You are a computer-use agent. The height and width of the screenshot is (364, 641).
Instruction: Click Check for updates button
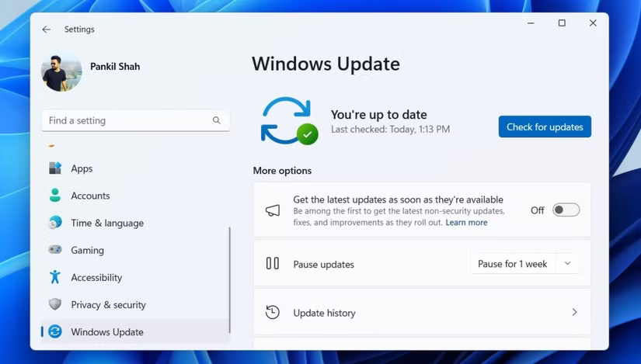[x=545, y=127]
